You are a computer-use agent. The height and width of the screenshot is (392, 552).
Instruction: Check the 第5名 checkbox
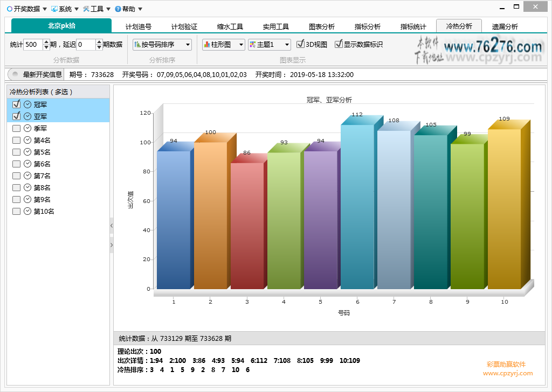(16, 152)
